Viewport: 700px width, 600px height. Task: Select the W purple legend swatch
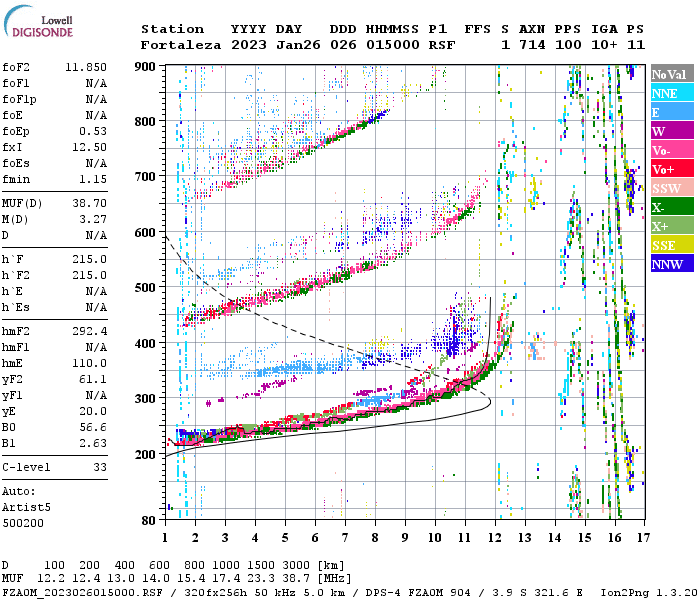672,131
